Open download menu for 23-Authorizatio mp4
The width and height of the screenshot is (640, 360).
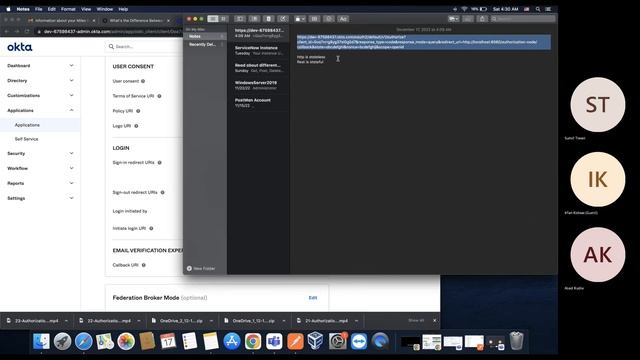(67, 321)
